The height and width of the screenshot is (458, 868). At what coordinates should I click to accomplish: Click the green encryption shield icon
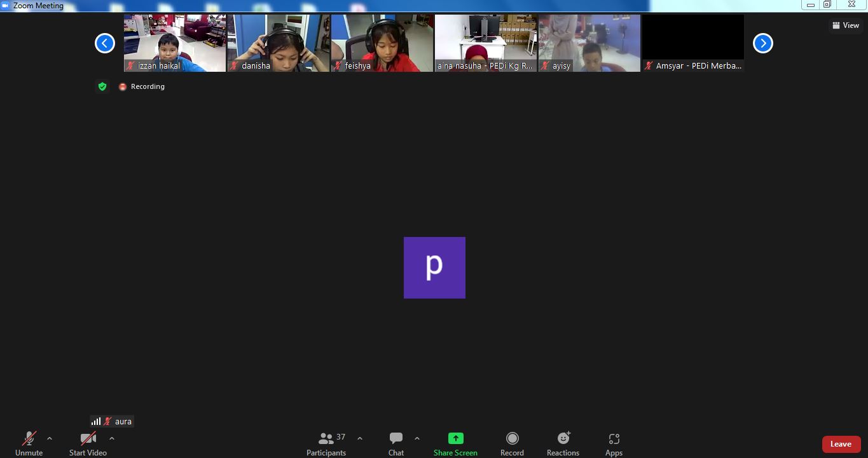[102, 86]
